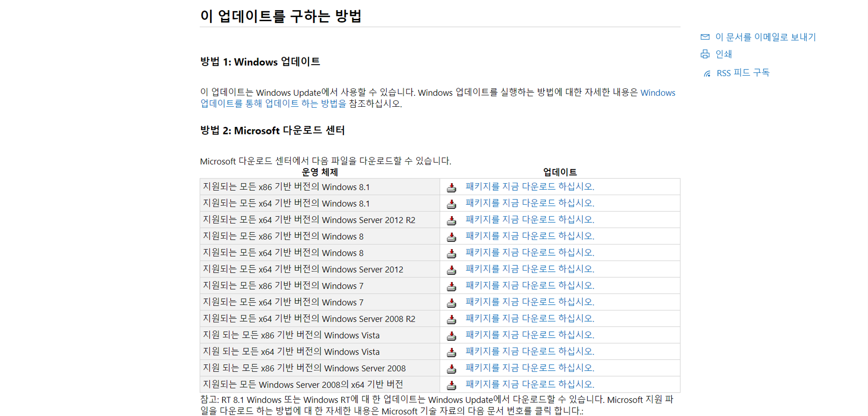This screenshot has height=416, width=868.
Task: Click the download icon for x86 Windows Vista
Action: pyautogui.click(x=451, y=336)
